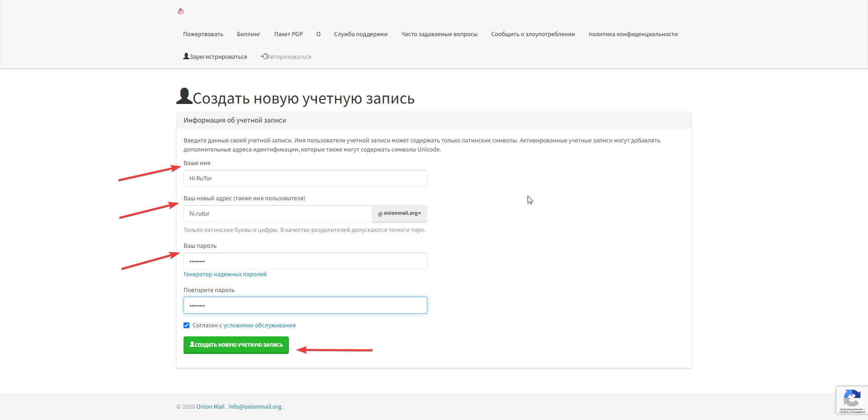Open Часто задаваемые вопросы page
The height and width of the screenshot is (420, 868).
click(439, 34)
